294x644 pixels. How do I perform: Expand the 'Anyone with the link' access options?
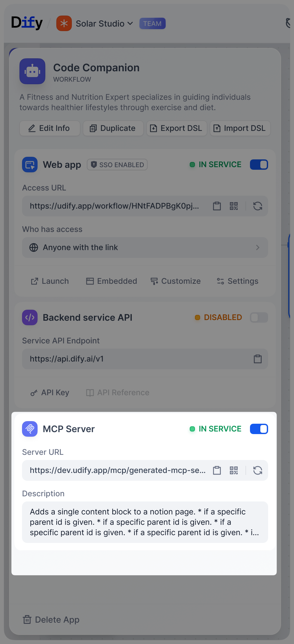(258, 247)
